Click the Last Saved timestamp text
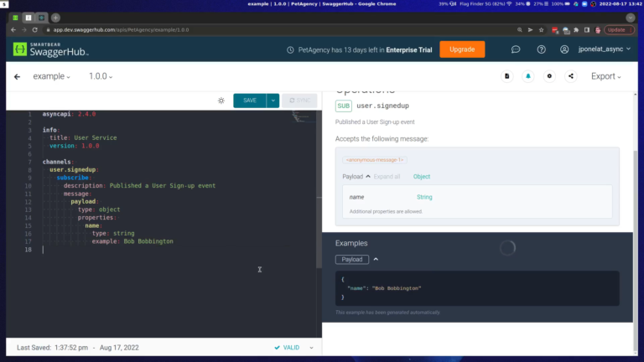Screen dimensions: 644x362 pyautogui.click(x=78, y=348)
